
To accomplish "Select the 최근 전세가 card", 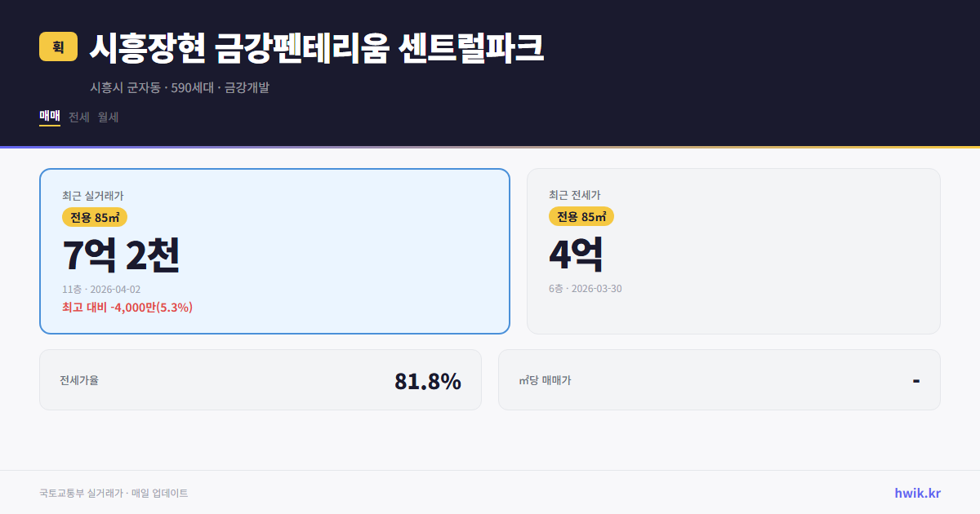I will click(733, 250).
